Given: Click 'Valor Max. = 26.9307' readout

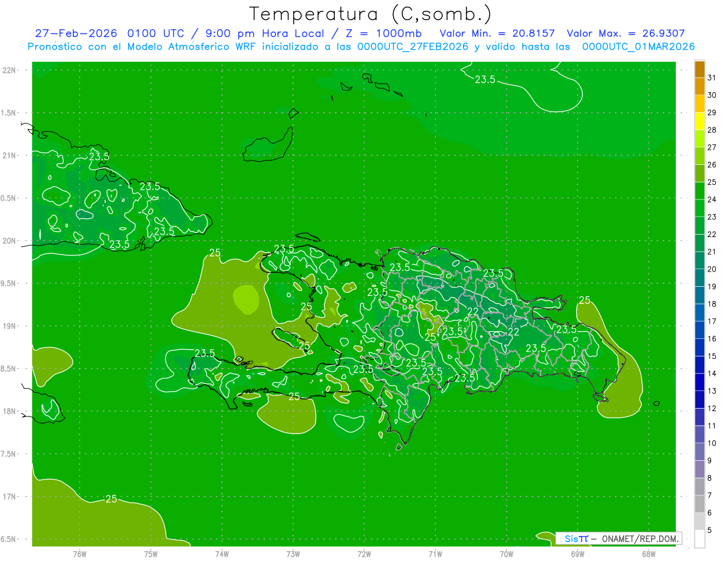Looking at the screenshot, I should [626, 33].
